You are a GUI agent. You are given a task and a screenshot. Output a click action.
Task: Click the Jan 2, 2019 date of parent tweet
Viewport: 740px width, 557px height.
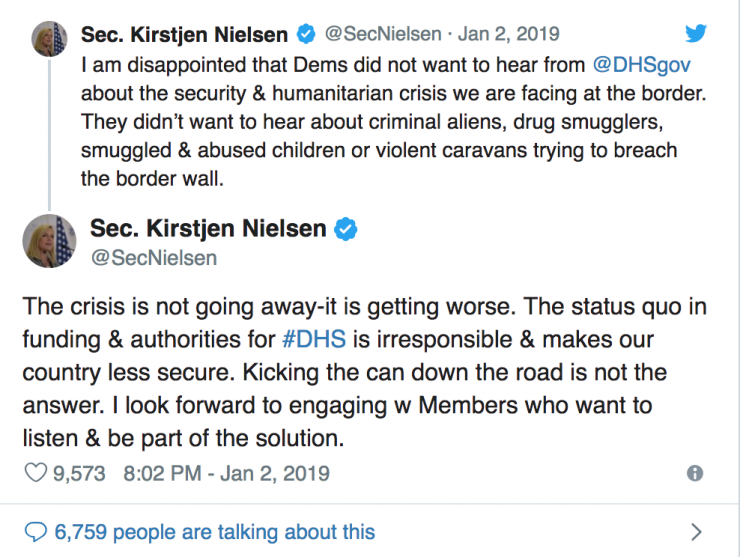point(509,34)
